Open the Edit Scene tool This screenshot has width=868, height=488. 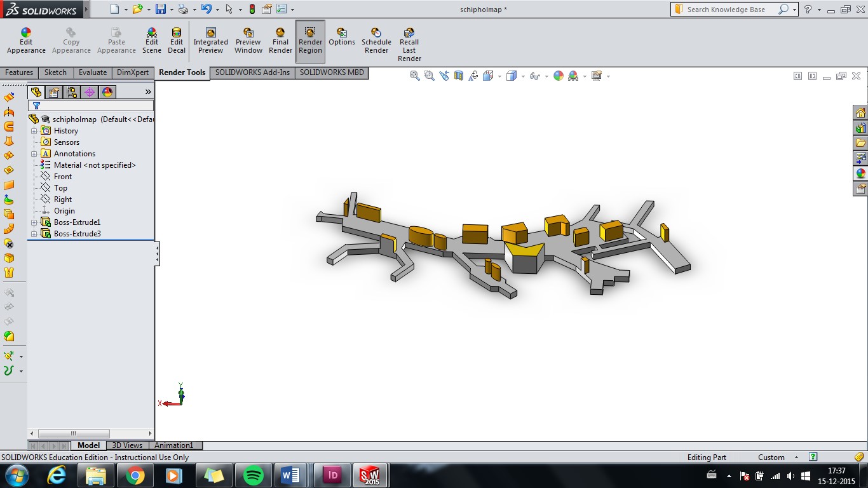coord(151,41)
